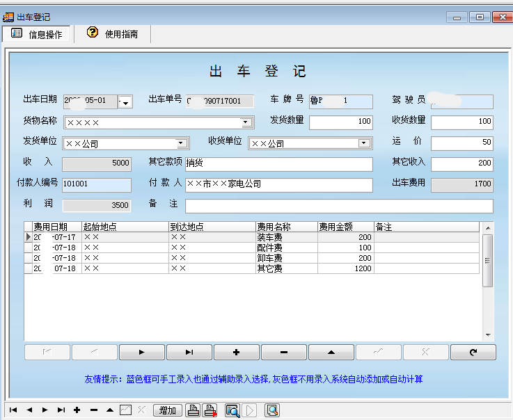The image size is (513, 420).
Task: Click 其它款项 field containing 捎货
Action: 278,163
